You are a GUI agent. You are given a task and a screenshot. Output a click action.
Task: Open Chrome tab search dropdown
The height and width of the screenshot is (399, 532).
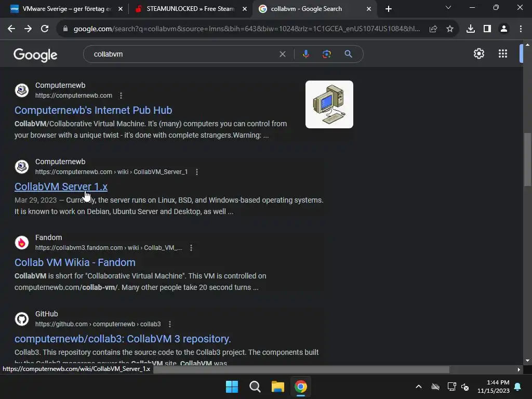(448, 7)
